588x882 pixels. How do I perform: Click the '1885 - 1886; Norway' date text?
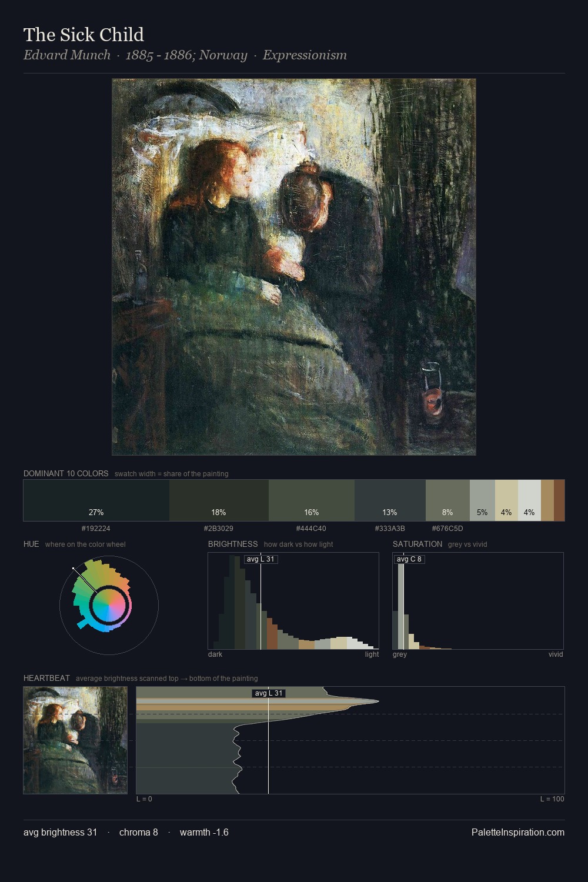[x=186, y=55]
